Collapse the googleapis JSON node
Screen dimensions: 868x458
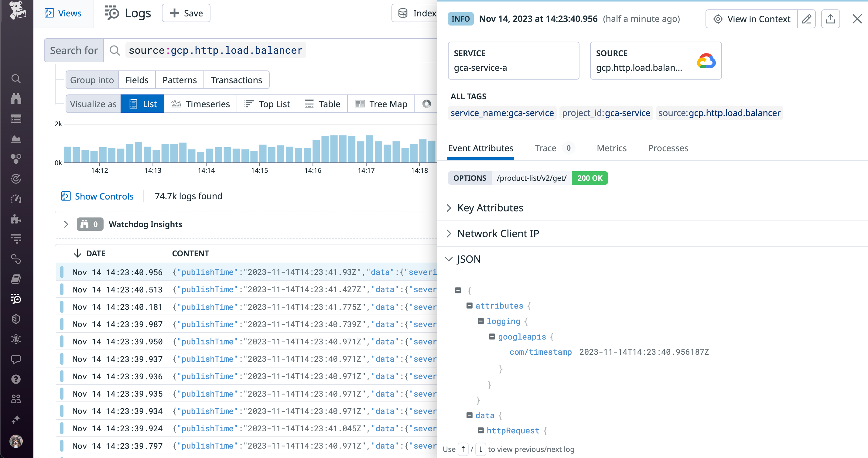click(492, 337)
